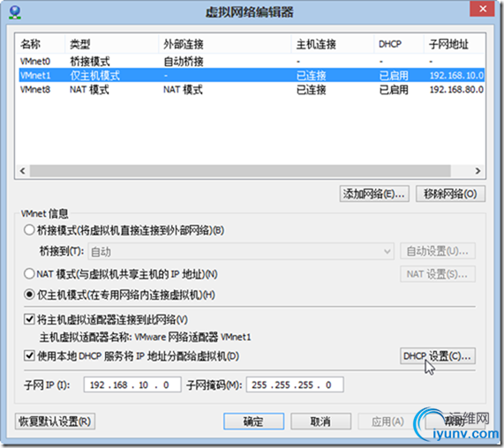Click the 应用(A) button

(x=387, y=421)
